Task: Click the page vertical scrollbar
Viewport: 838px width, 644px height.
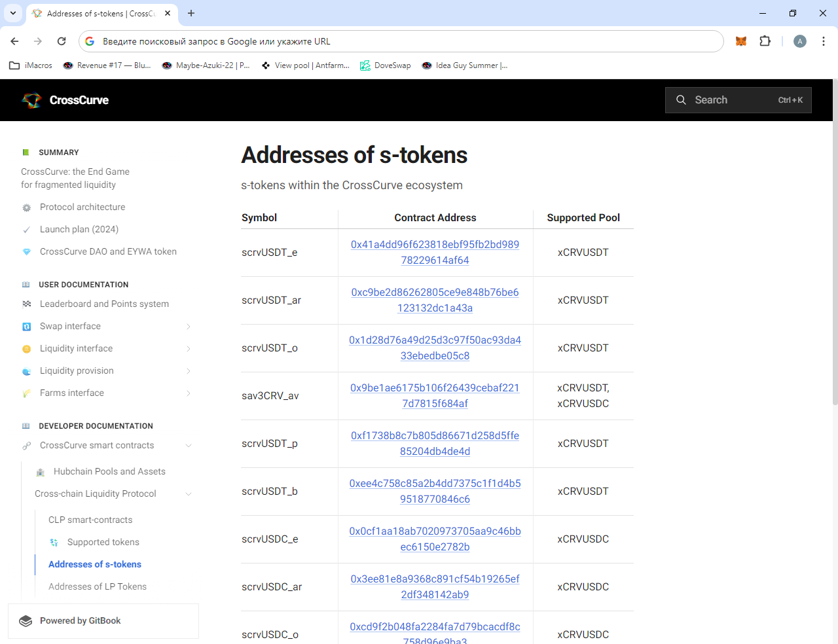Action: [835, 242]
